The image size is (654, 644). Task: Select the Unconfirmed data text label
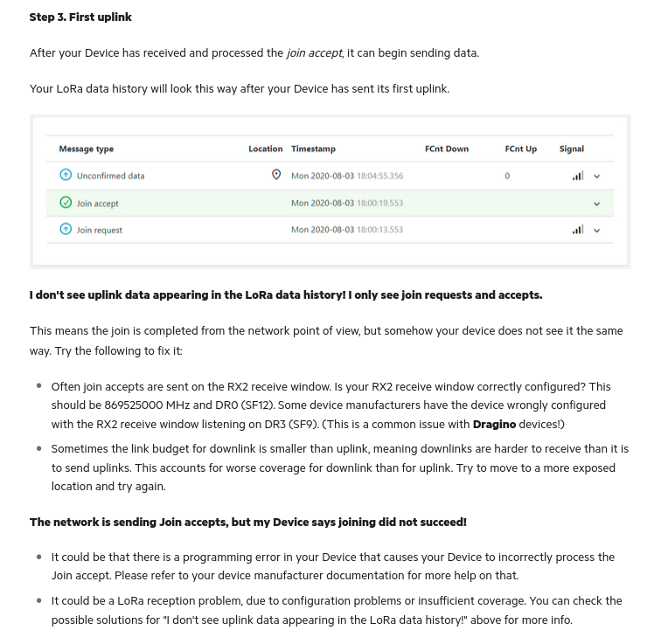click(110, 176)
